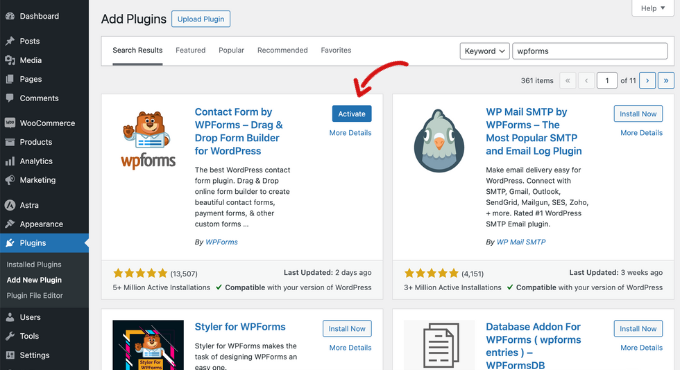Viewport: 680px width, 370px height.
Task: Click the Appearance label in sidebar
Action: tap(41, 224)
